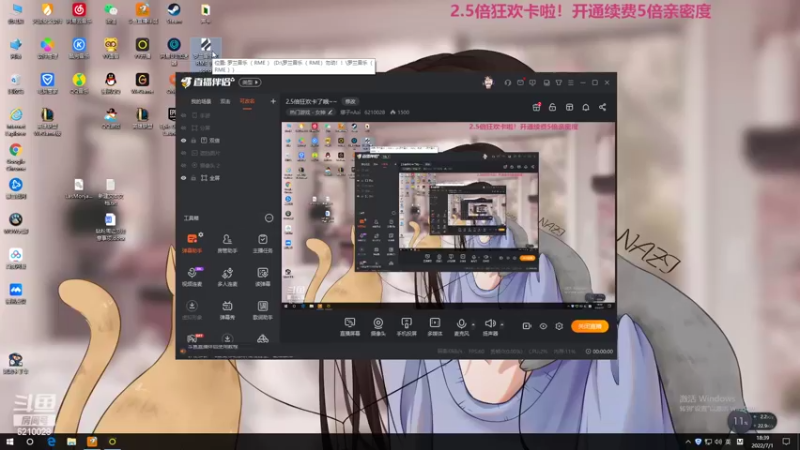Image resolution: width=800 pixels, height=450 pixels.
Task: Open the Steam desktop shortcut
Action: point(174,13)
